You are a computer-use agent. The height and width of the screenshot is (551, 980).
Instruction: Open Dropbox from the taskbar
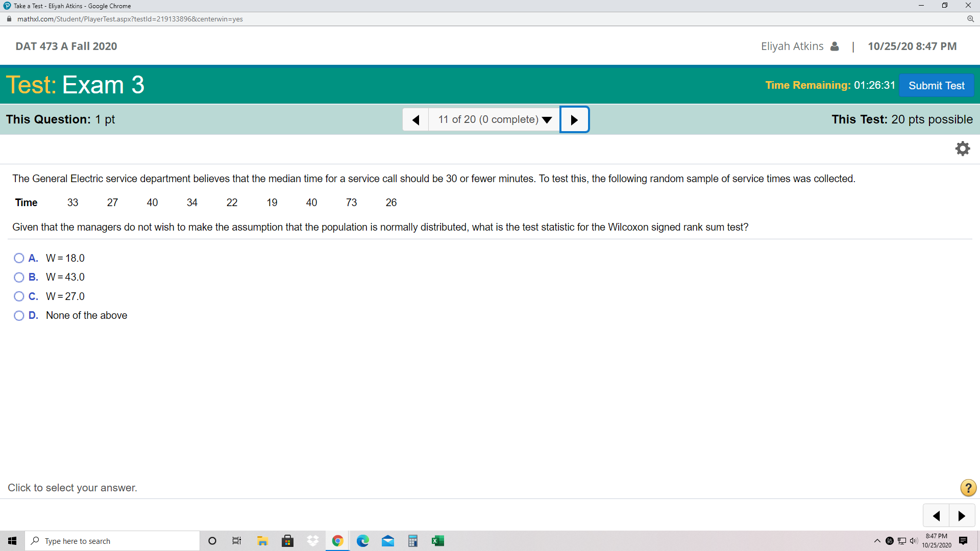[x=312, y=540]
